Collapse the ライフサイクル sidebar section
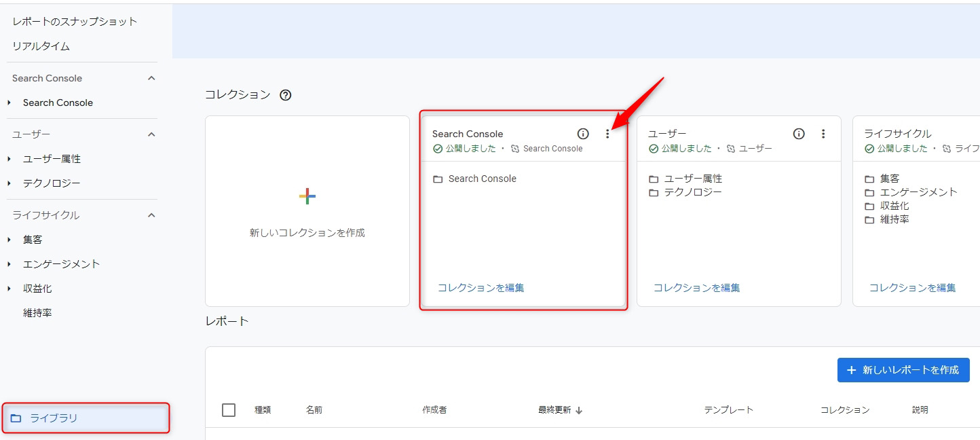Viewport: 980px width, 440px height. click(151, 215)
